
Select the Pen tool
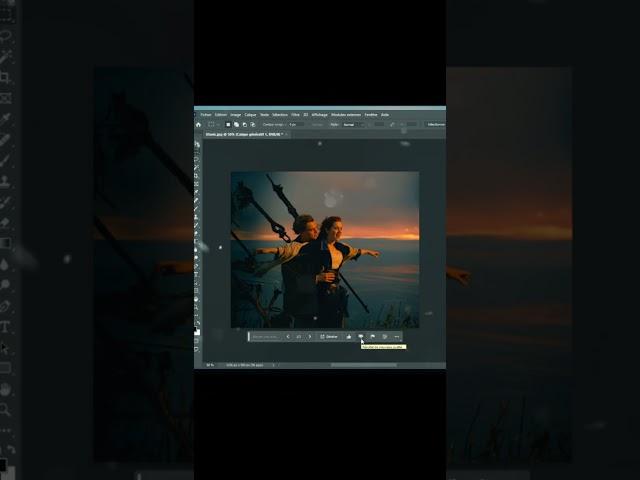tap(197, 266)
